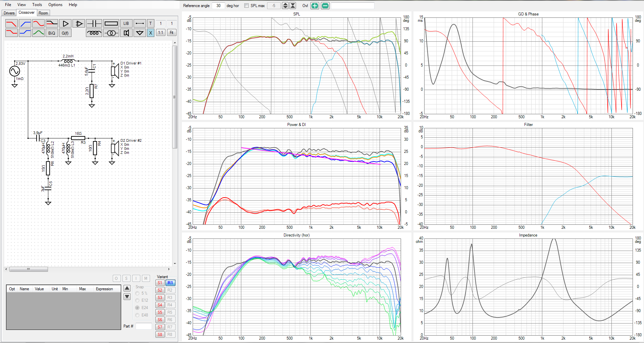Move selected part down in list
This screenshot has width=644, height=343.
127,297
